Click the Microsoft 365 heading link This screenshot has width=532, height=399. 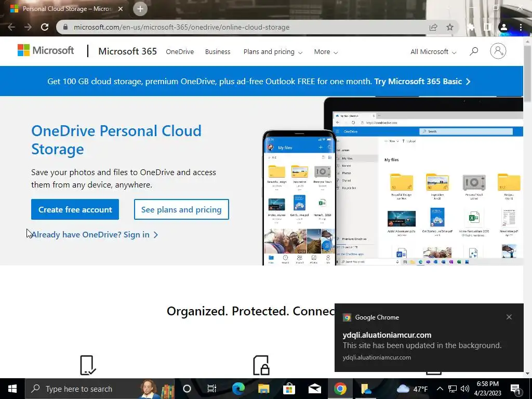128,51
